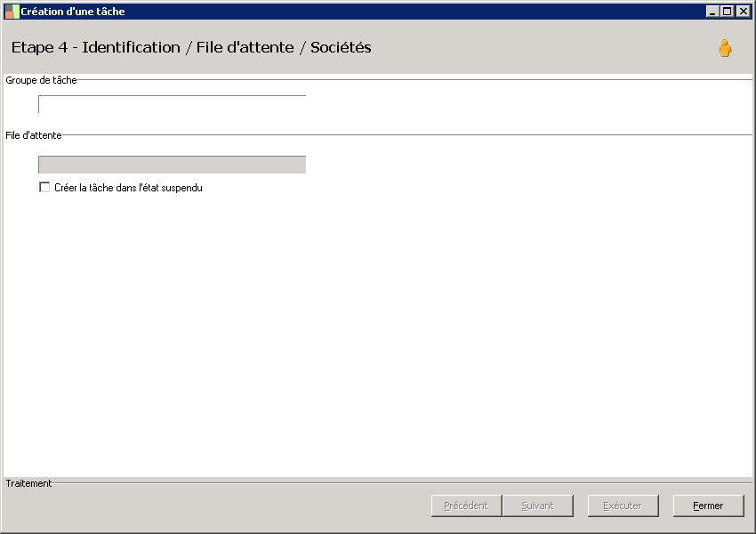Click the orange user figure icon
Viewport: 756px width, 534px height.
(x=724, y=48)
